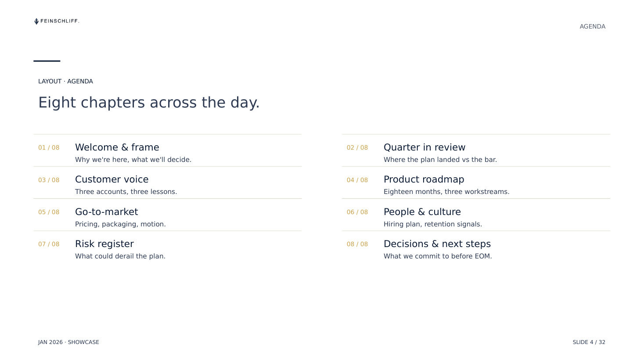The height and width of the screenshot is (362, 644).
Task: Click the AGENDA label in top right
Action: pos(592,26)
